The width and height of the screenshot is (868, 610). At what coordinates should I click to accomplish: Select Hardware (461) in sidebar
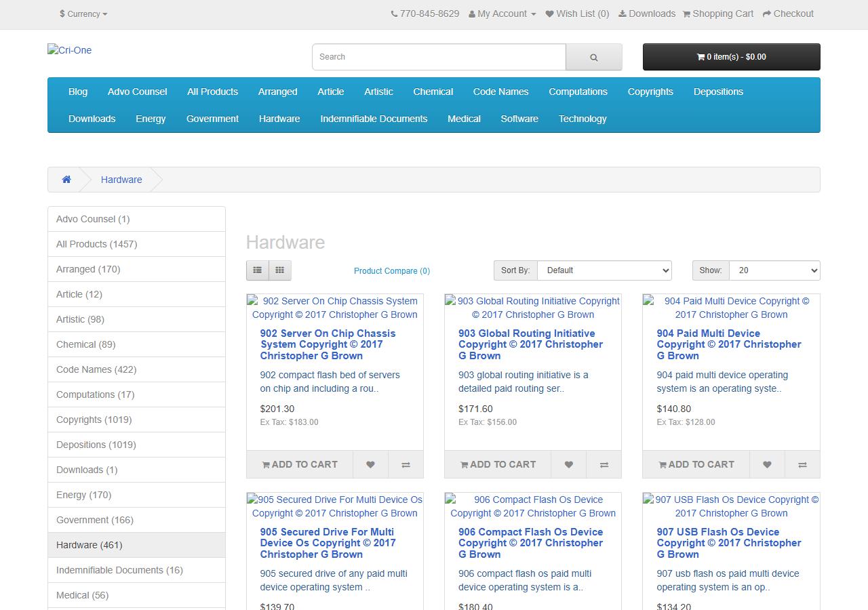(x=136, y=545)
